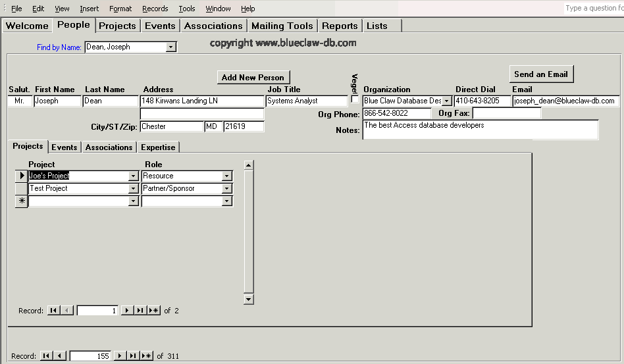Go to previous record in main navigator

pyautogui.click(x=60, y=356)
